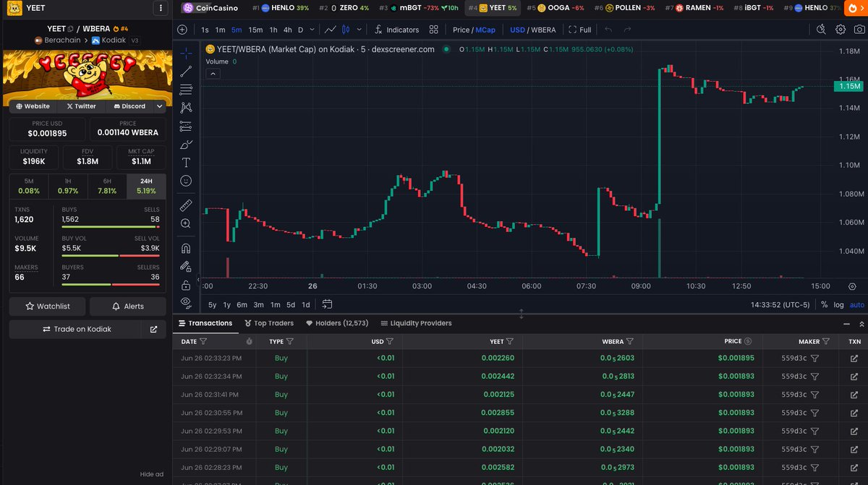The image size is (868, 485).
Task: Filter transactions by TYPE column
Action: point(290,341)
